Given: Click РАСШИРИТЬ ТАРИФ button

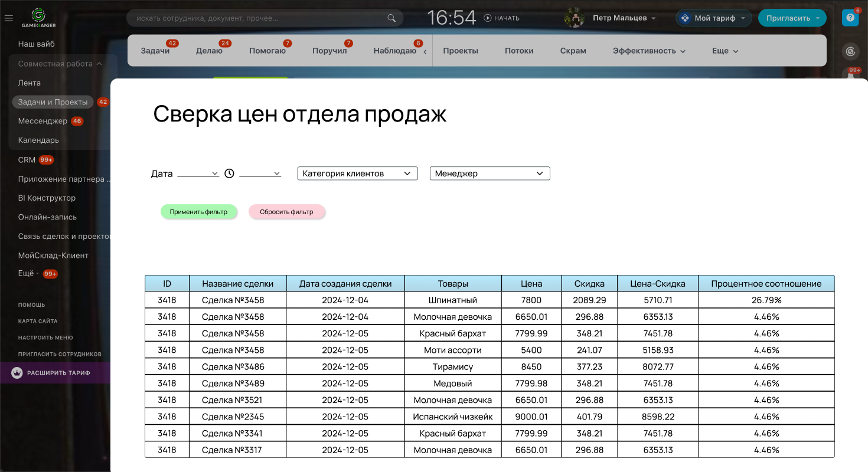Looking at the screenshot, I should tap(55, 373).
